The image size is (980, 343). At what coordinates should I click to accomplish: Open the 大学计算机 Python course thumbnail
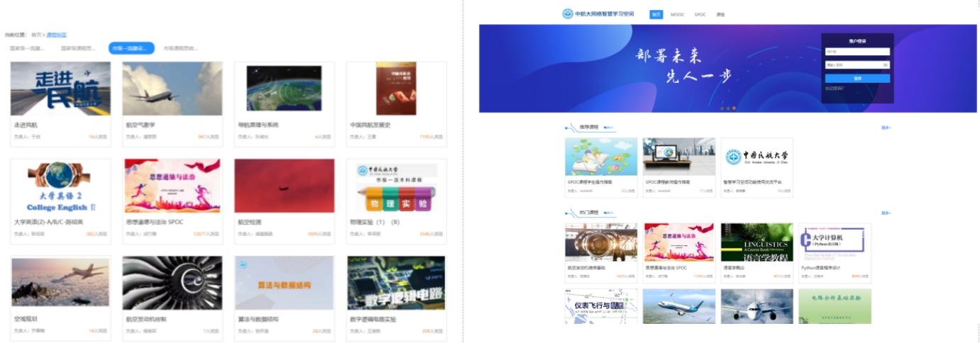click(835, 242)
